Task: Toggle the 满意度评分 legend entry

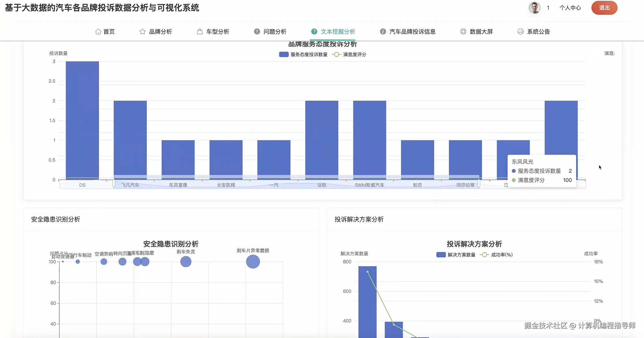Action: (349, 54)
